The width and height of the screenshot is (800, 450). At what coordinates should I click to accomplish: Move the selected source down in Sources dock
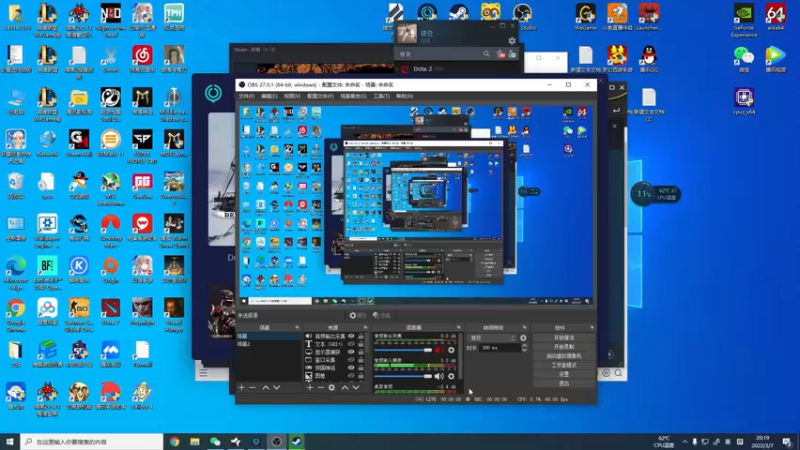click(356, 388)
